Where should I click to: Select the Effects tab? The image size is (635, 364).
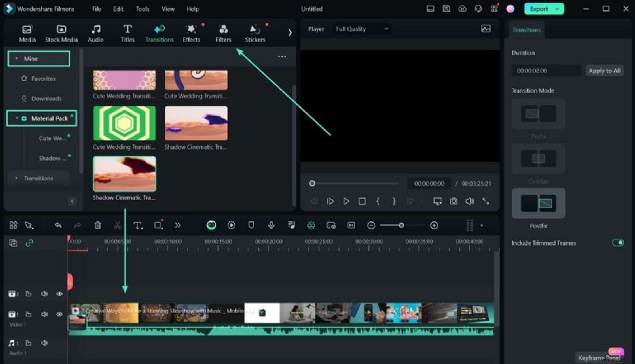191,33
